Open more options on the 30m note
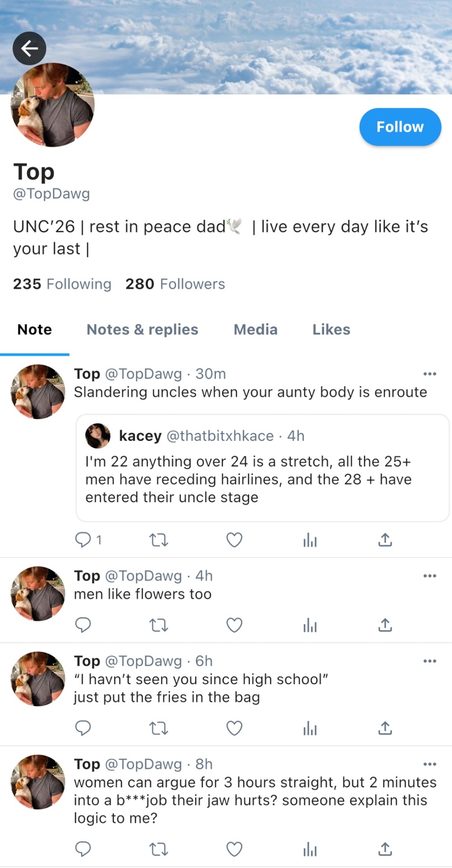Viewport: 452px width, 868px height. click(429, 374)
